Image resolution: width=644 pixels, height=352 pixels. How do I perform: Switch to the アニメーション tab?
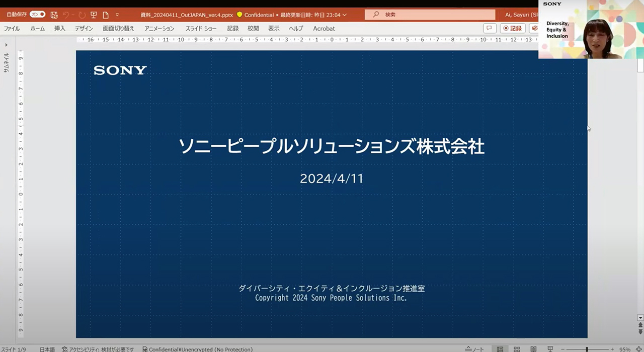159,29
